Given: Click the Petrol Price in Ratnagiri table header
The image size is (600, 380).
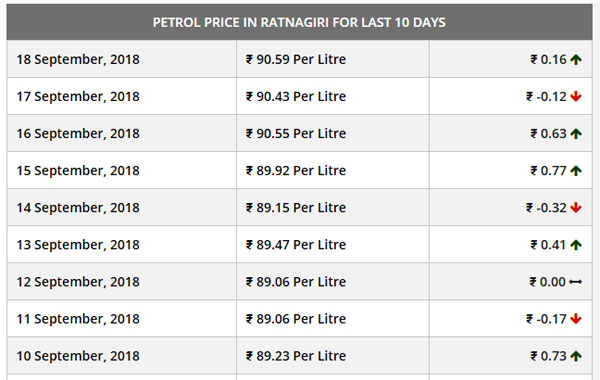Looking at the screenshot, I should pos(299,22).
